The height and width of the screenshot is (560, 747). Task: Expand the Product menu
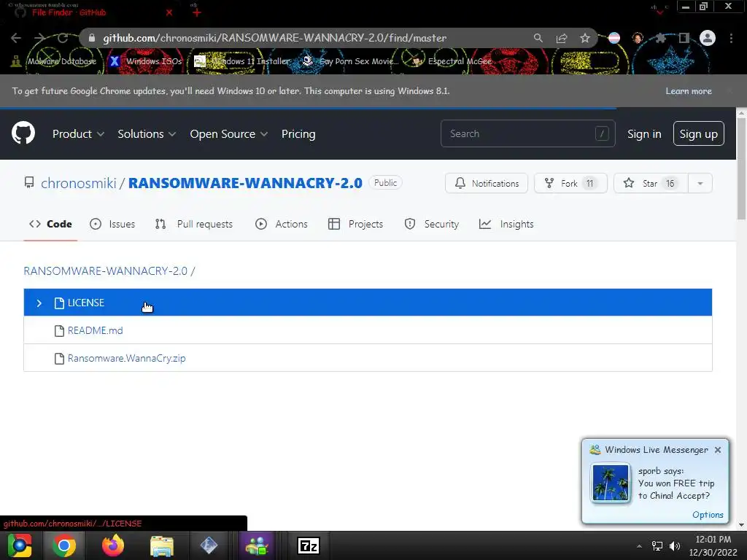coord(78,134)
